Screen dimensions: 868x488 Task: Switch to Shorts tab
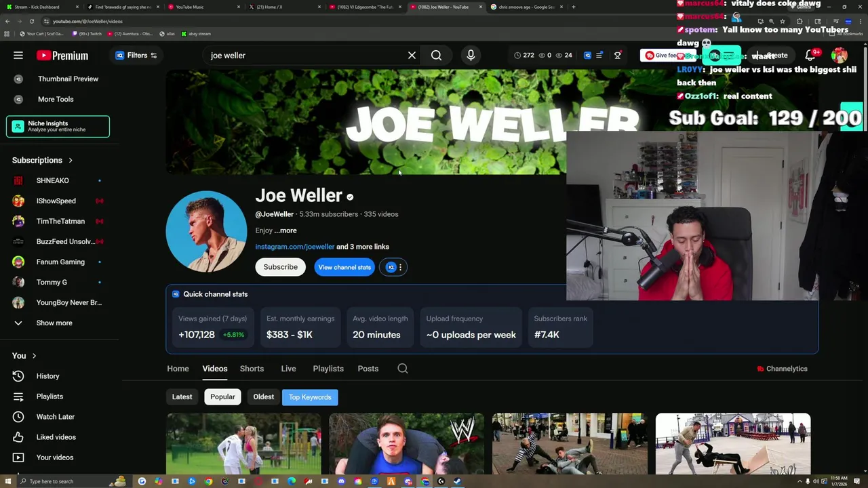pos(252,369)
